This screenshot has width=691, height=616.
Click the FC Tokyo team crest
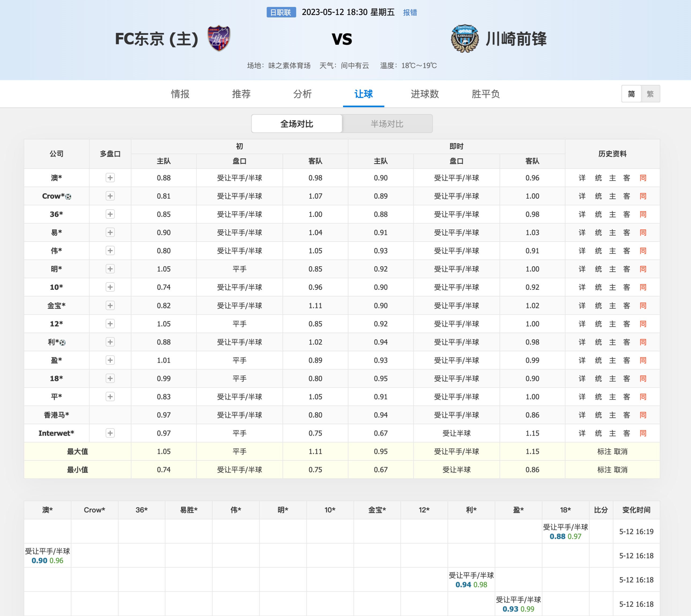[x=219, y=38]
